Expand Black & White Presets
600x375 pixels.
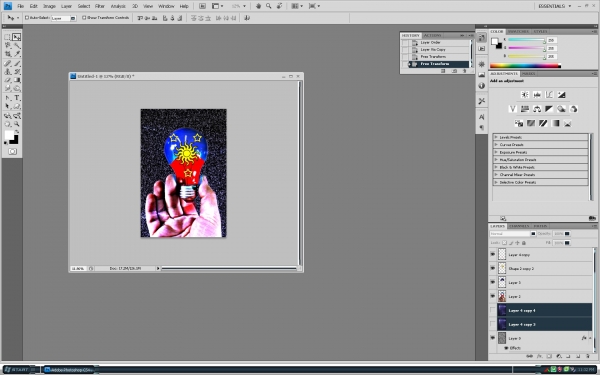pyautogui.click(x=496, y=167)
